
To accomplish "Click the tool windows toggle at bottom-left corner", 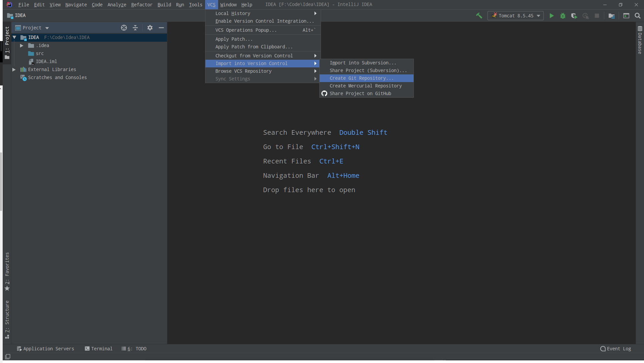I will pos(8,357).
